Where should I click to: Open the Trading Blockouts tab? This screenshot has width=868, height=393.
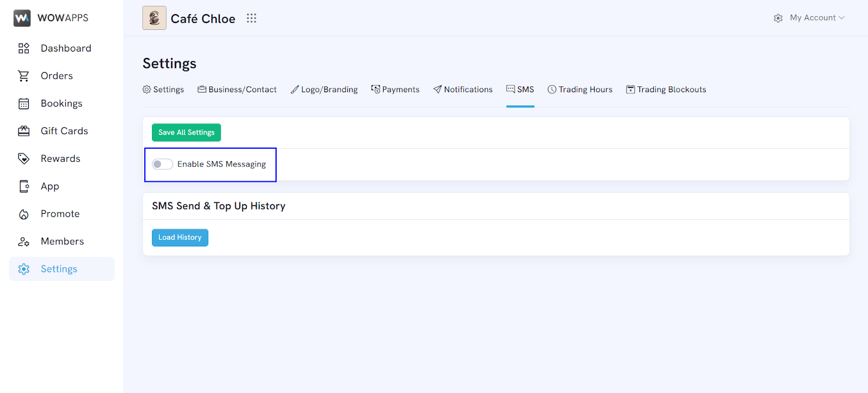click(666, 90)
